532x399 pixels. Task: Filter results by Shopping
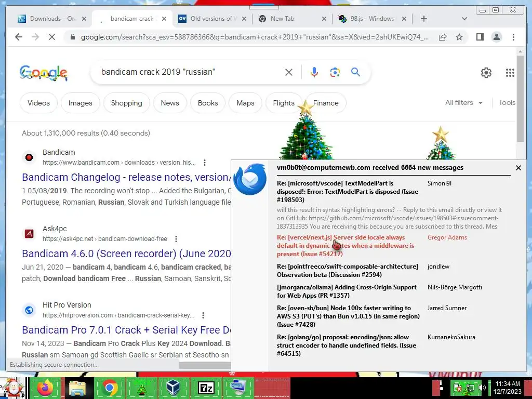(x=127, y=103)
